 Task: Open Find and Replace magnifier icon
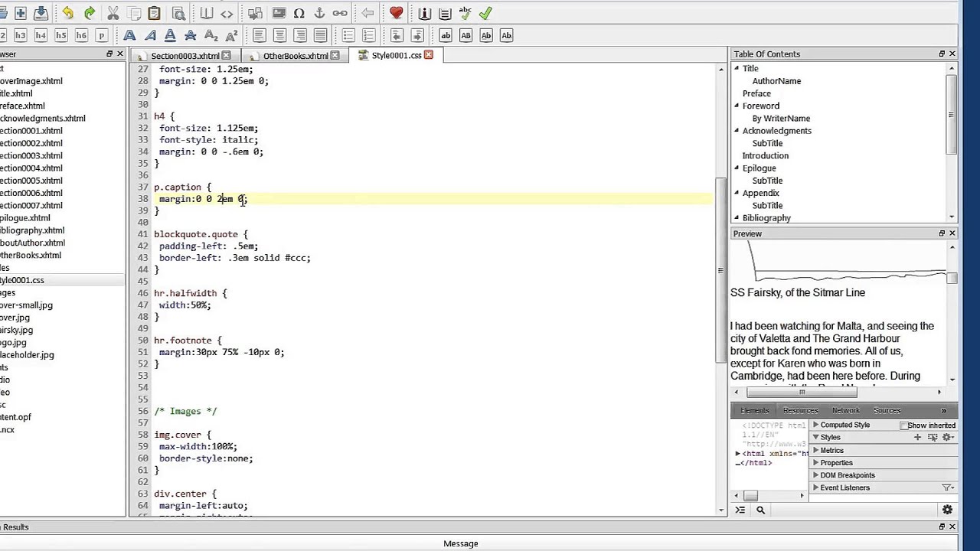click(178, 13)
